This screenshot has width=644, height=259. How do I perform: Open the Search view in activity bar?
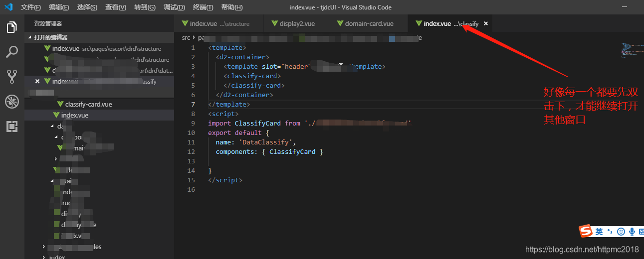coord(12,52)
